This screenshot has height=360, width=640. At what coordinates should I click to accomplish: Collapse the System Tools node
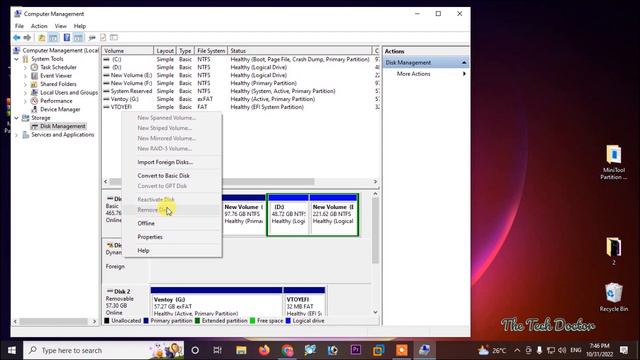point(16,59)
